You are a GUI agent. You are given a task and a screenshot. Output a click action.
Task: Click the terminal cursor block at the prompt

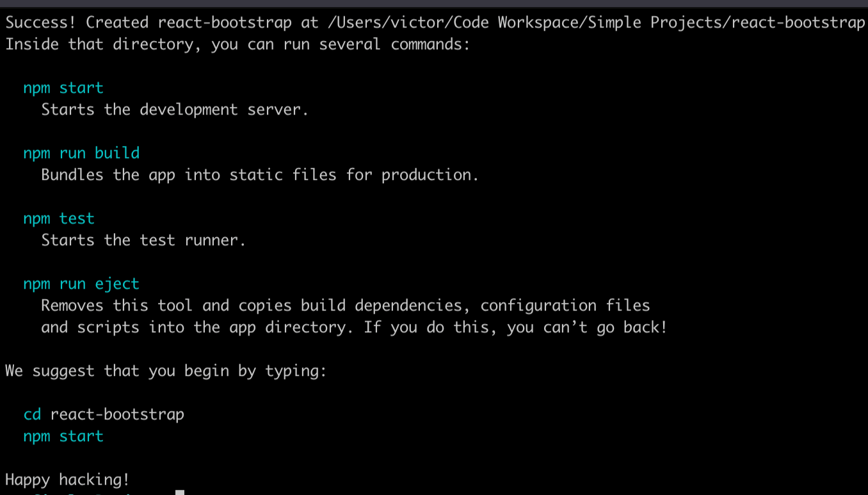coord(180,492)
